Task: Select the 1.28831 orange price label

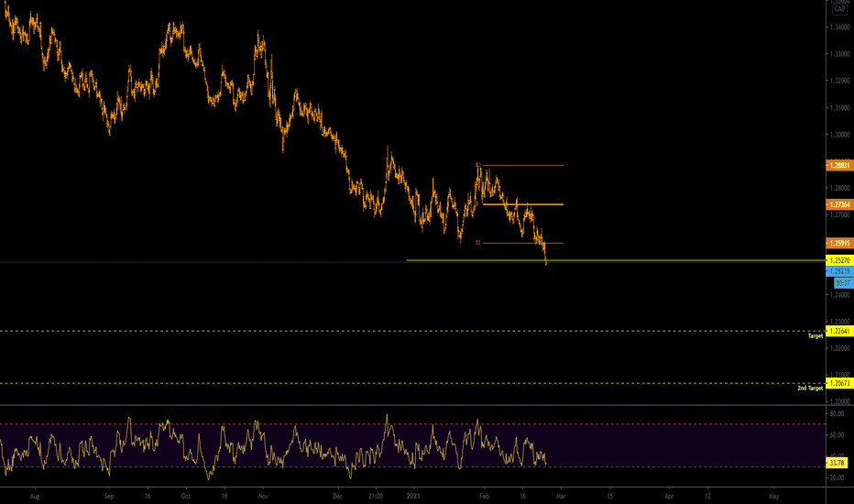Action: click(x=840, y=165)
